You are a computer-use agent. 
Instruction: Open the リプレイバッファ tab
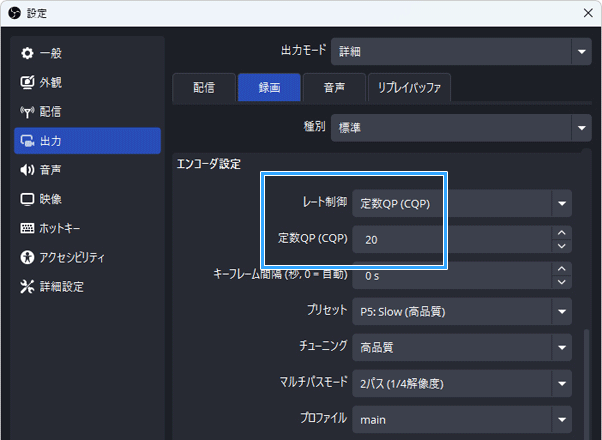pos(409,88)
